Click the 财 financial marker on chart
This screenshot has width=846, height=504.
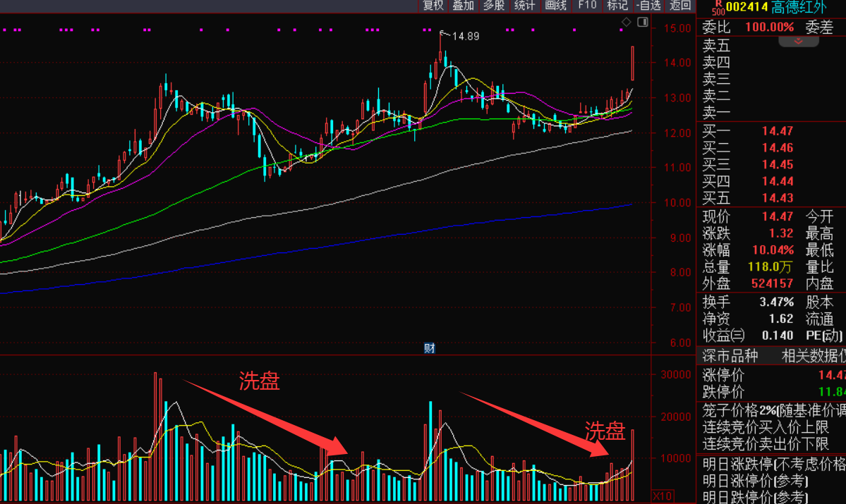pyautogui.click(x=430, y=348)
